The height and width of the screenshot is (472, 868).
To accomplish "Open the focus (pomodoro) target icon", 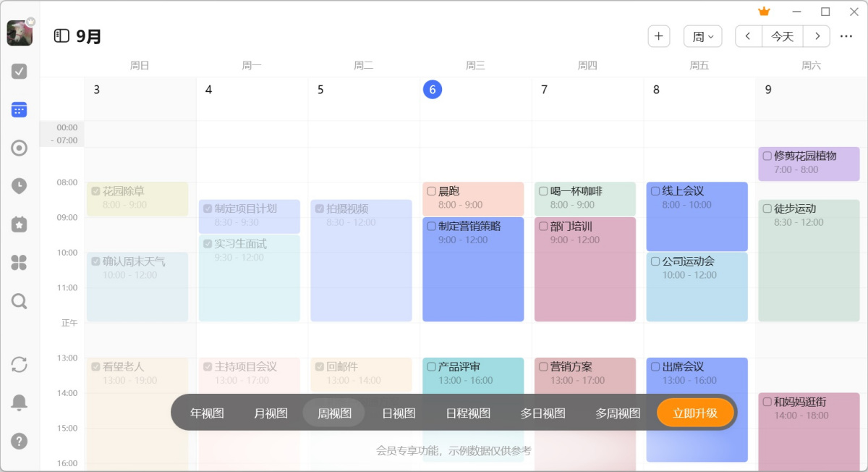I will click(x=20, y=148).
